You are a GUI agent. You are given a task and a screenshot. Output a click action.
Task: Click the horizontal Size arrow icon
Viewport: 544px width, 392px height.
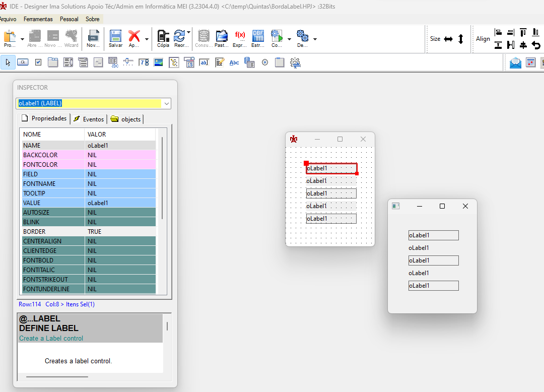click(x=448, y=39)
